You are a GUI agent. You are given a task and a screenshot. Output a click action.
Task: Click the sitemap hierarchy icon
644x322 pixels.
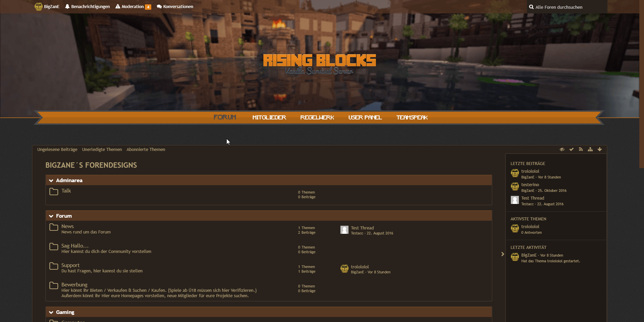point(590,149)
